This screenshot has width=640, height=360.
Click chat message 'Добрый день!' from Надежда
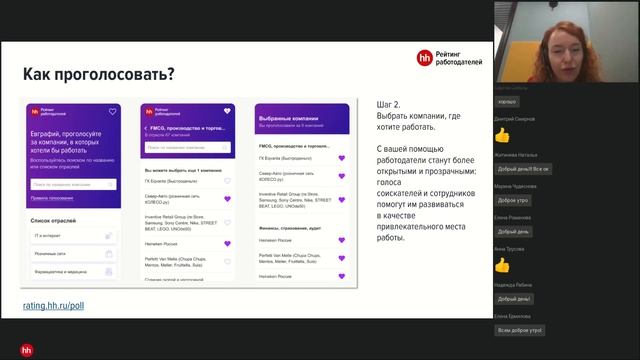pos(514,299)
